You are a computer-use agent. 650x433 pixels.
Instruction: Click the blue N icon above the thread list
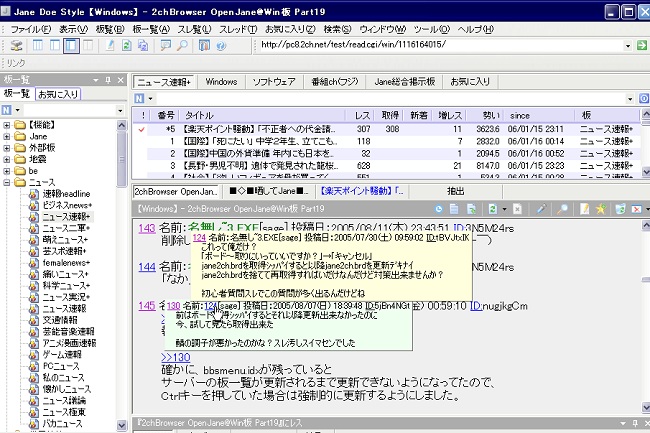point(139,99)
